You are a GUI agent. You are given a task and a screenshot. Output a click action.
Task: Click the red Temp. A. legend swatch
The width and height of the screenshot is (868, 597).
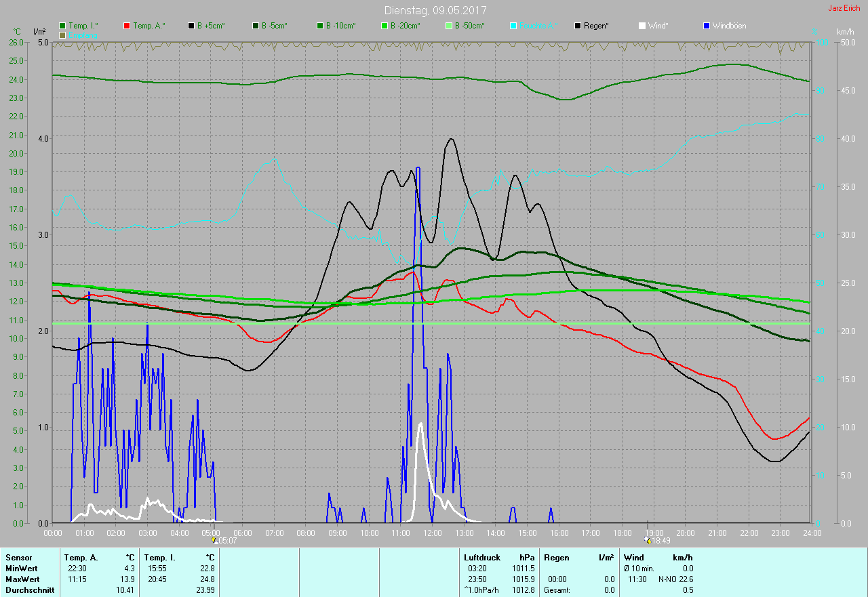tap(127, 26)
